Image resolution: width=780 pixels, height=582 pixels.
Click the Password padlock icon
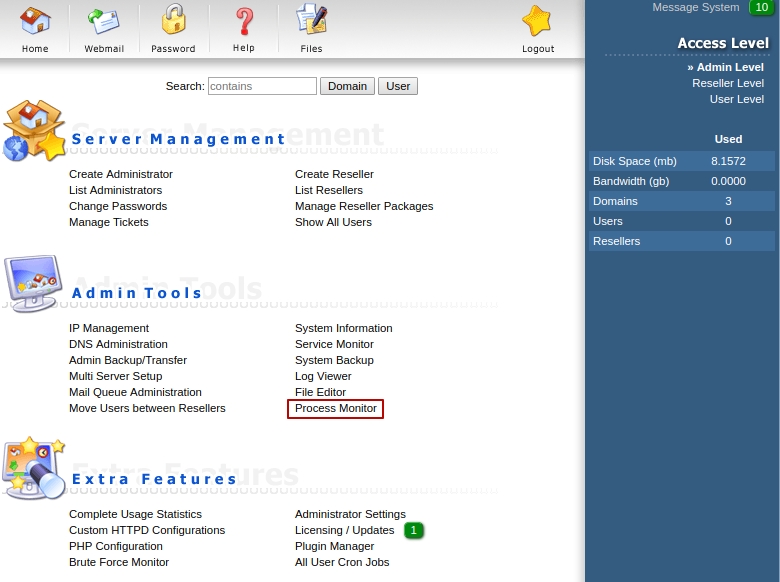pyautogui.click(x=173, y=21)
